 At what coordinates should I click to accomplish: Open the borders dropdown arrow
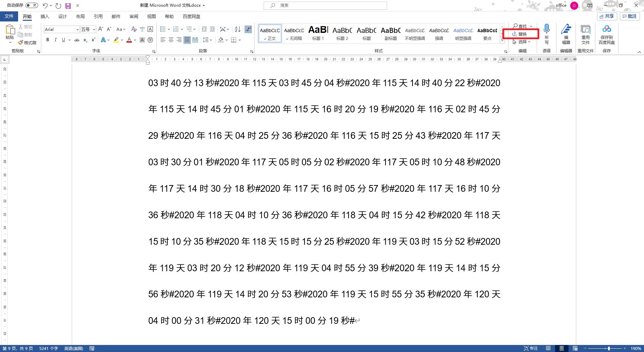coord(239,40)
